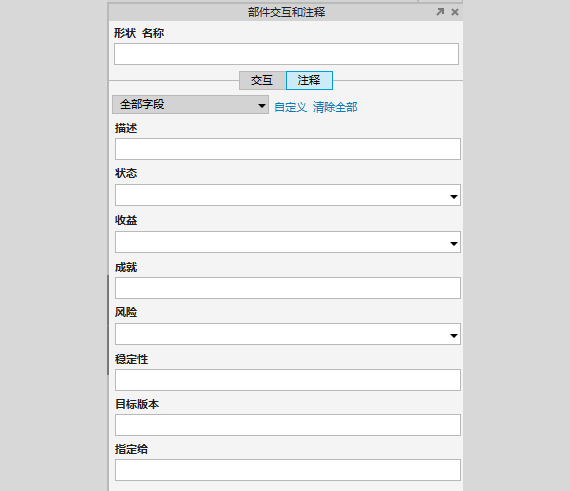This screenshot has width=570, height=491.
Task: Click the 状态 combo box field
Action: click(288, 195)
